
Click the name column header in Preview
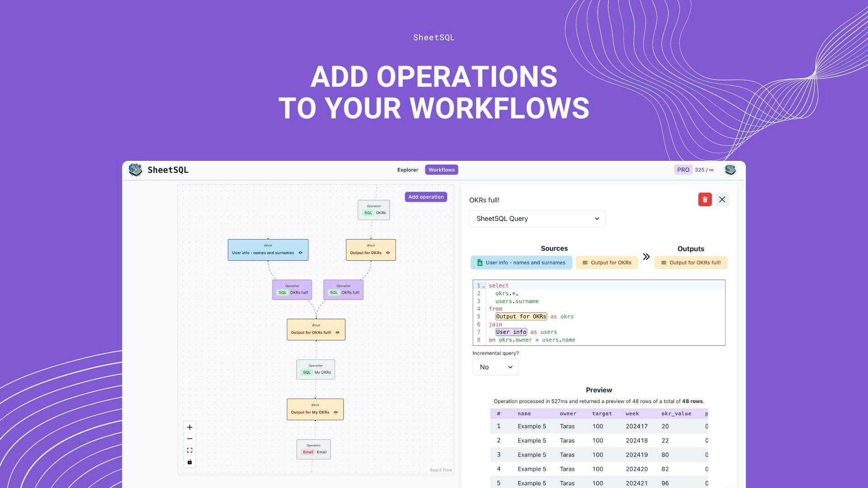coord(524,413)
